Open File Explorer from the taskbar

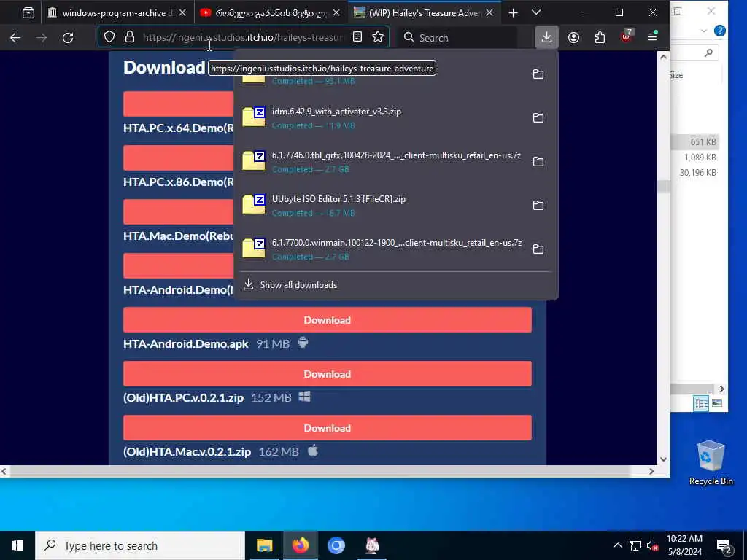(264, 545)
